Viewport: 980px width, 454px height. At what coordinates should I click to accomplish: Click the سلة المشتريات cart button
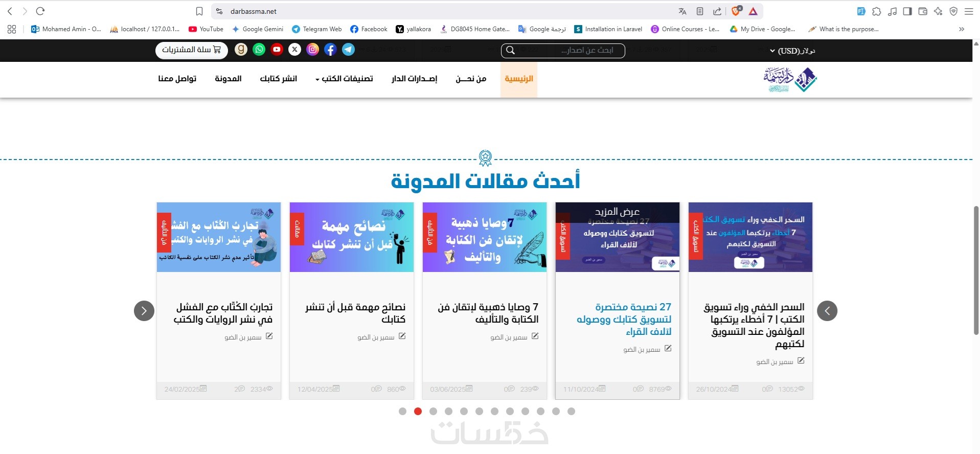pos(192,50)
